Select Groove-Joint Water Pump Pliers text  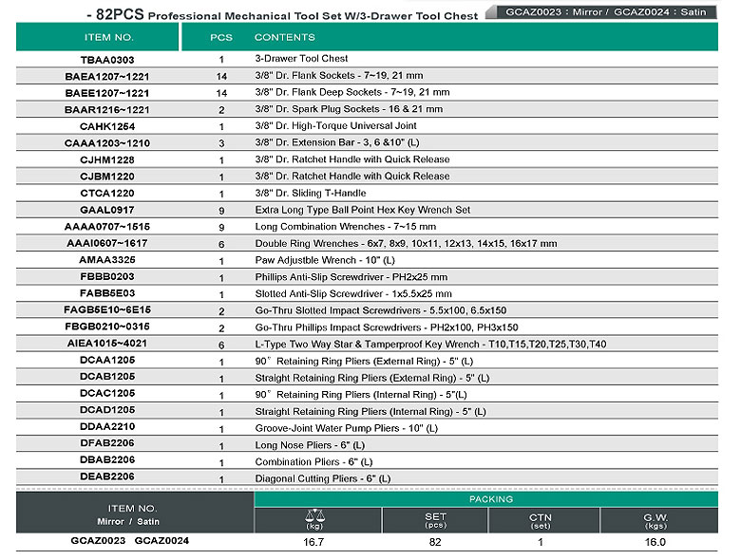(347, 428)
